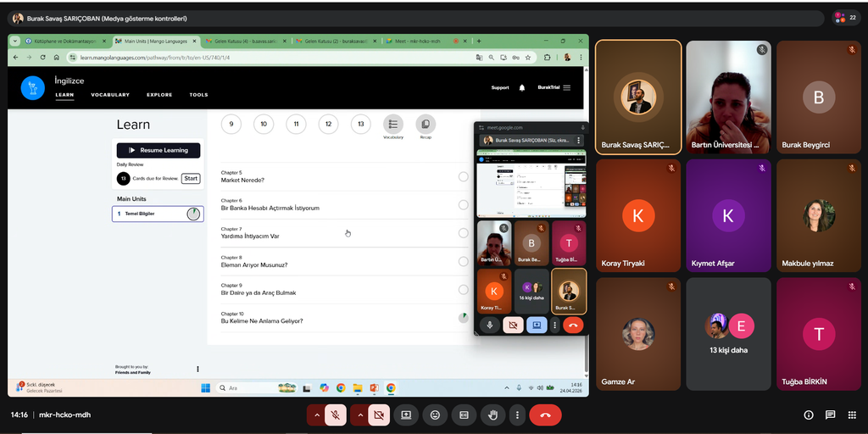The image size is (868, 434).
Task: Select the VOCABULARY tab in Mango Languages
Action: pyautogui.click(x=110, y=95)
